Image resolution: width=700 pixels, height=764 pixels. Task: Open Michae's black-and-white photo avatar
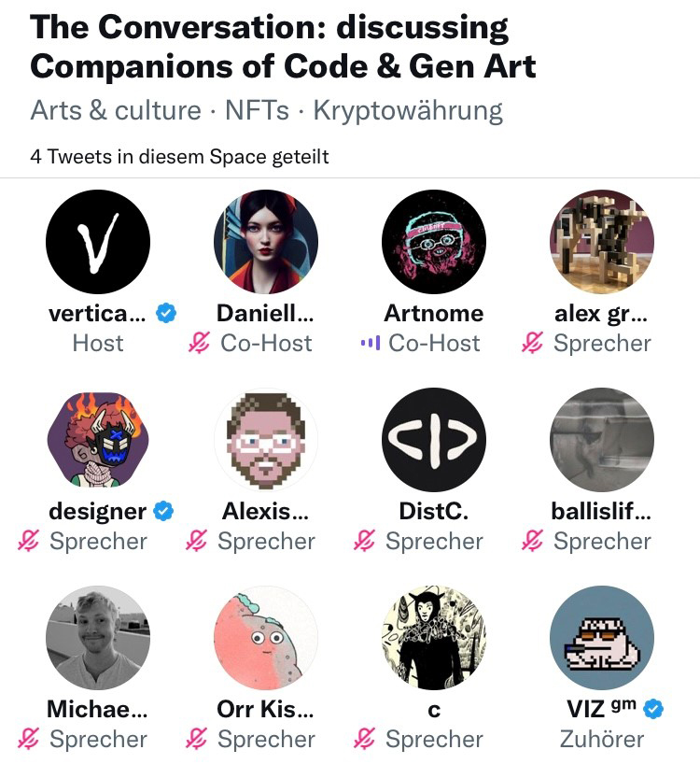[x=98, y=638]
